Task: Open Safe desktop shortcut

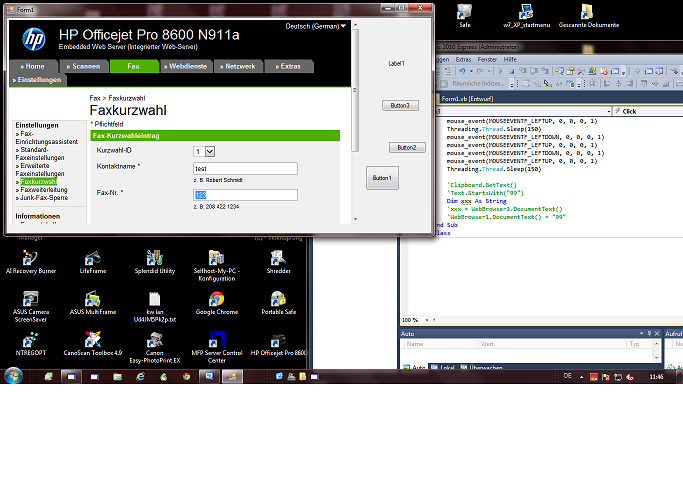Action: coord(465,16)
